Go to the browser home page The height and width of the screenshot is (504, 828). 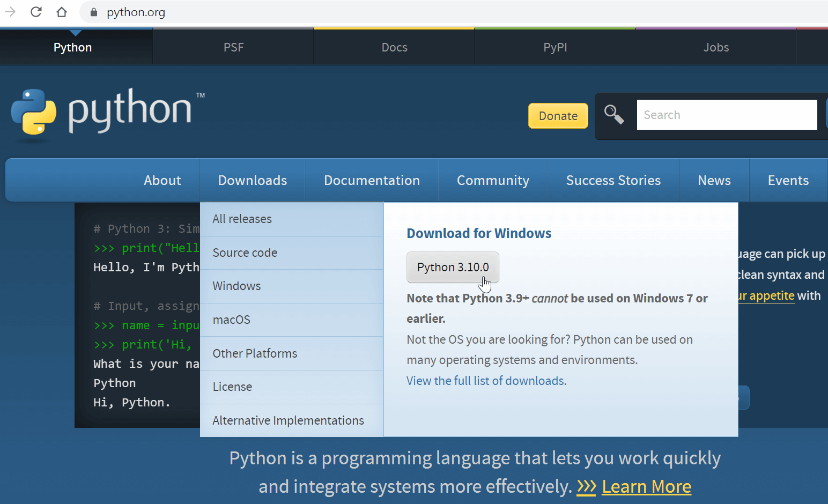pyautogui.click(x=62, y=12)
